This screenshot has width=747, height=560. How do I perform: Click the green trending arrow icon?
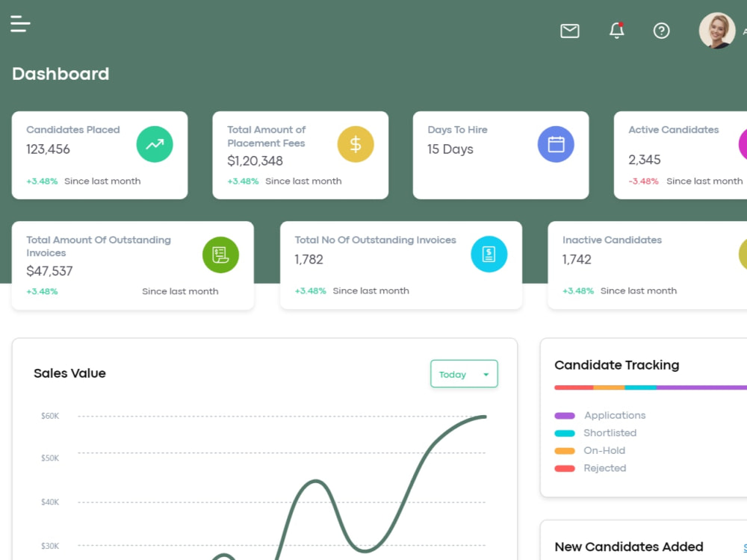pos(155,144)
